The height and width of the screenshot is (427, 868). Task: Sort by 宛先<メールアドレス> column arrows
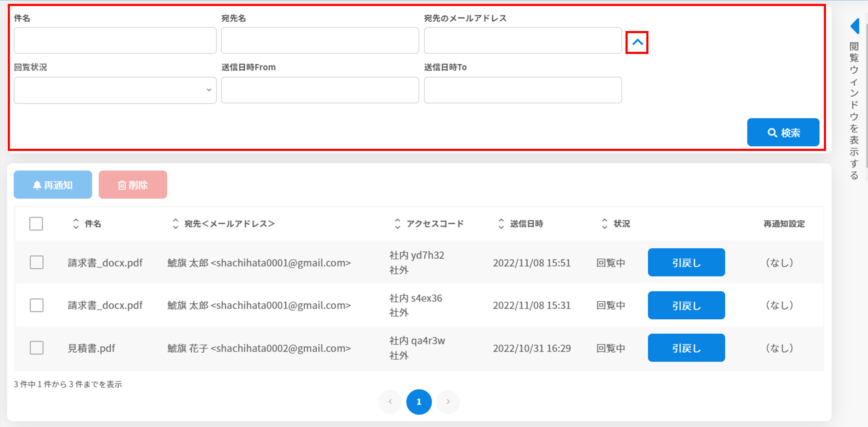(x=175, y=224)
